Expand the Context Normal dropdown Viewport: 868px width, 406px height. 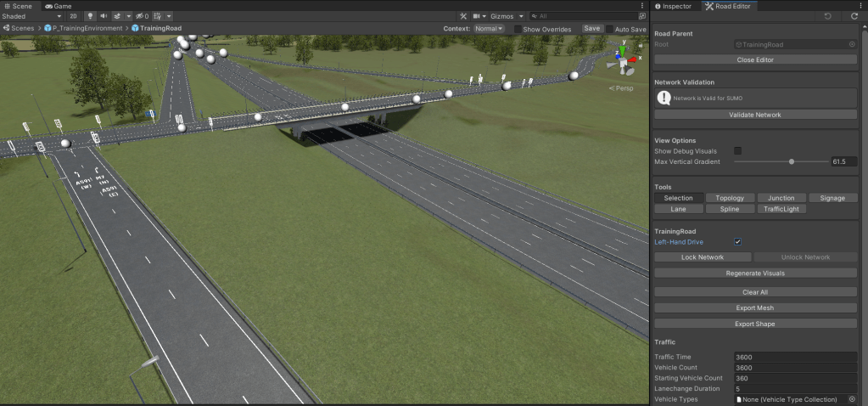point(489,28)
